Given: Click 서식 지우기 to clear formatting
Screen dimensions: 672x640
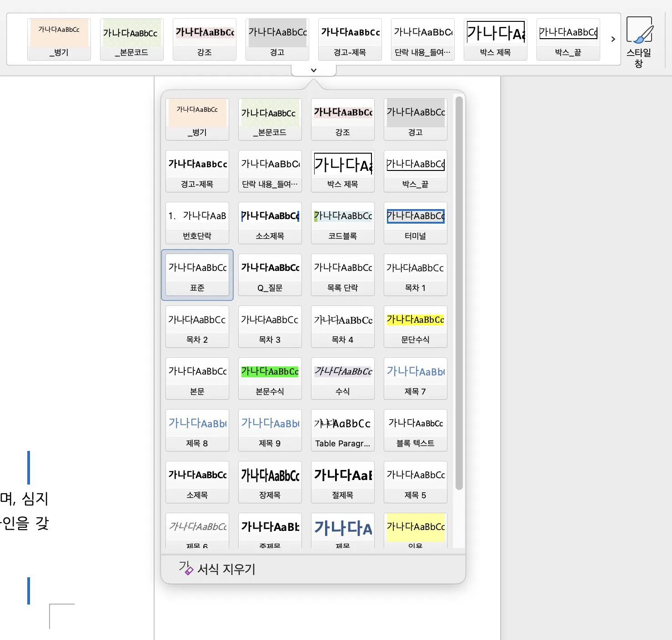Looking at the screenshot, I should pyautogui.click(x=217, y=569).
